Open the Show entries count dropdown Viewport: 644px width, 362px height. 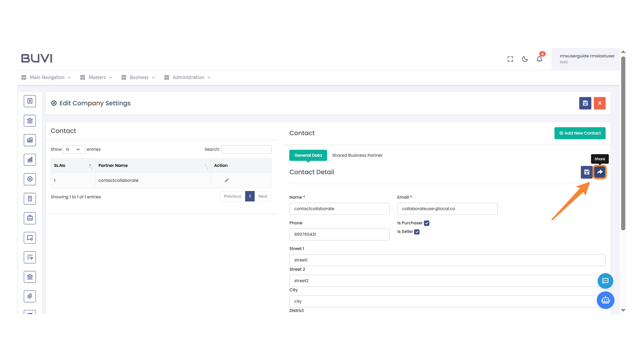73,149
